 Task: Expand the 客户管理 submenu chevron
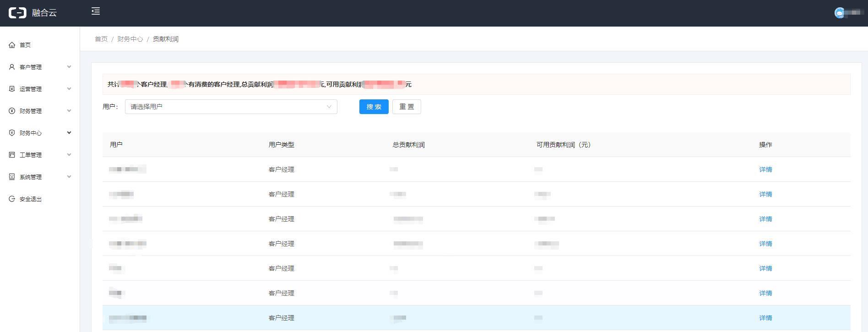69,67
